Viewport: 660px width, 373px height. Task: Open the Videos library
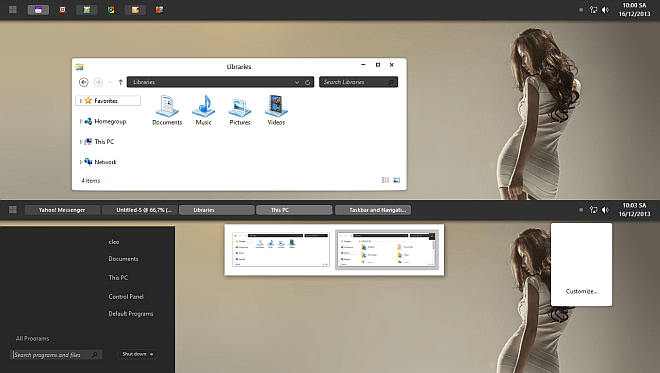pyautogui.click(x=276, y=110)
